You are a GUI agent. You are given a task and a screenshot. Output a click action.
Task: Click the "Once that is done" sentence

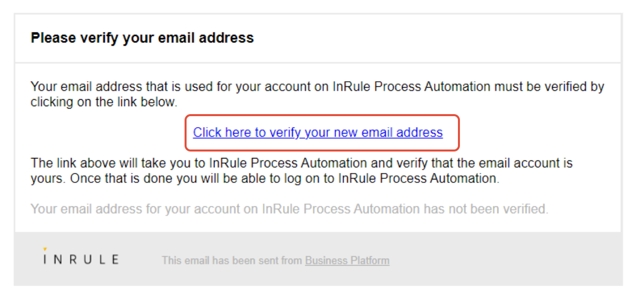(x=284, y=179)
